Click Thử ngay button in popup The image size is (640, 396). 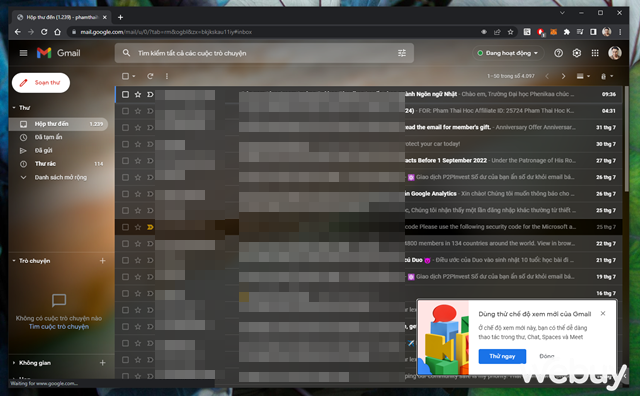pyautogui.click(x=502, y=356)
